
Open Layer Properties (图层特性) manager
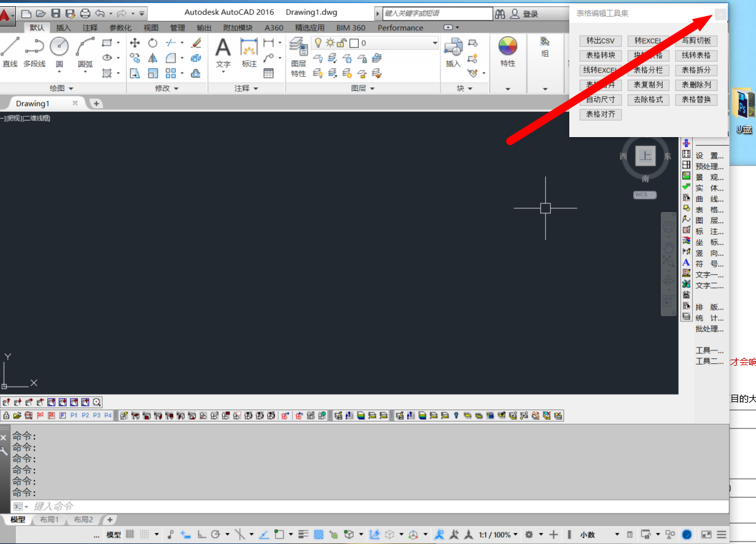point(298,57)
